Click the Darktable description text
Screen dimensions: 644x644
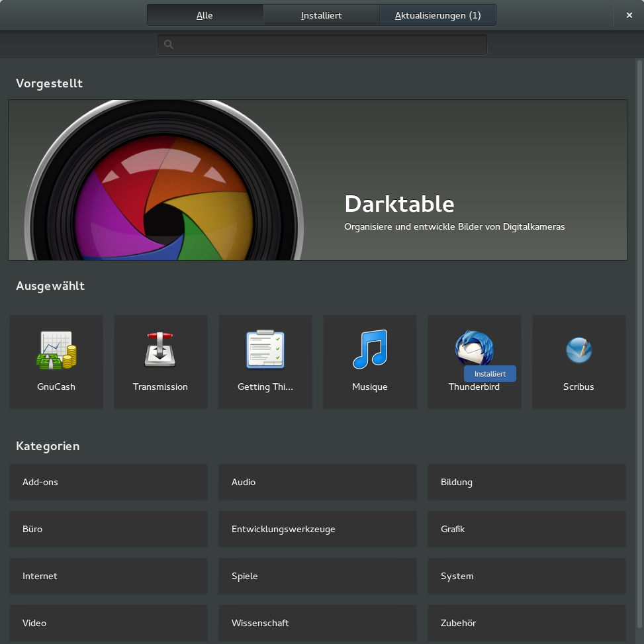click(454, 227)
